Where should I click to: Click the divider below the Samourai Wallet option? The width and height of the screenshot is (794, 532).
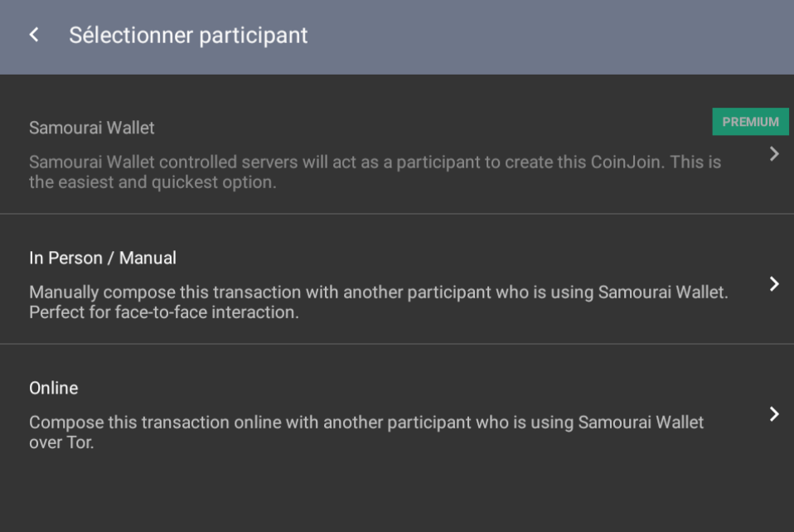tap(397, 214)
